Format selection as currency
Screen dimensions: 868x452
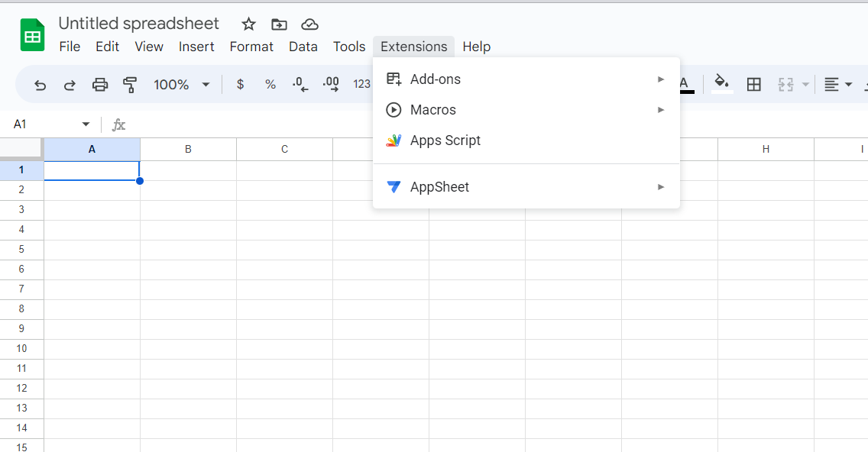[x=240, y=84]
